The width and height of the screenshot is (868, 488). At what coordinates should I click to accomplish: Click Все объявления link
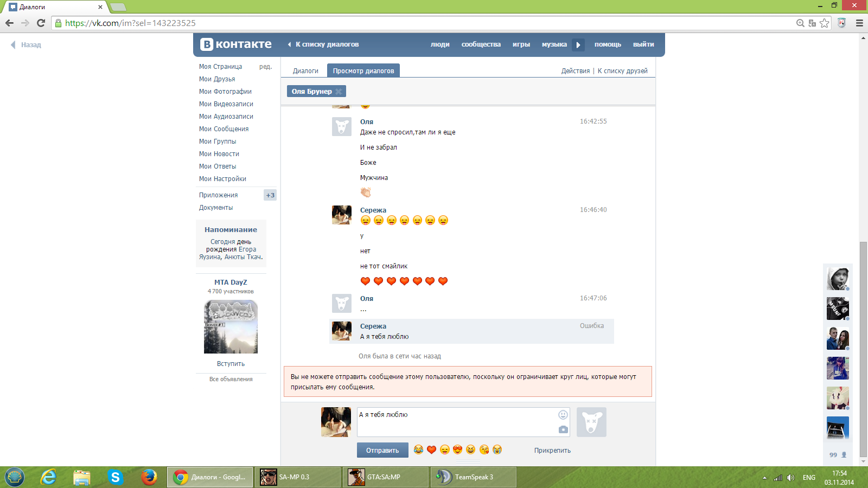(231, 379)
